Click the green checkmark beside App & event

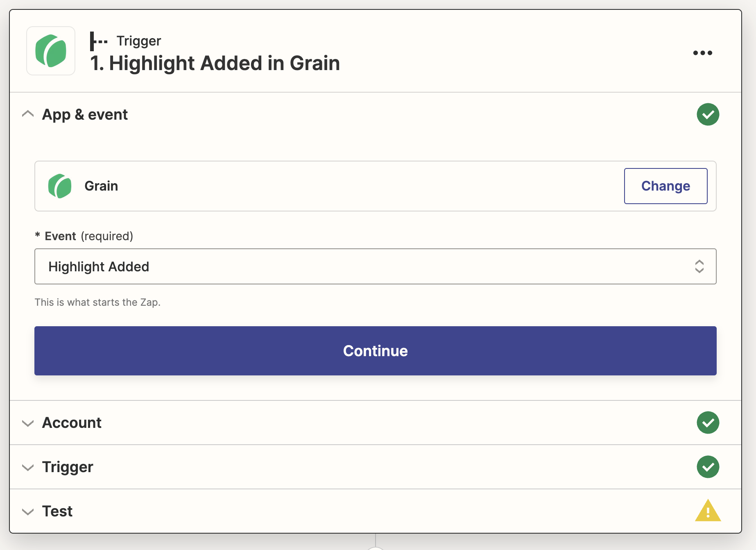coord(708,114)
